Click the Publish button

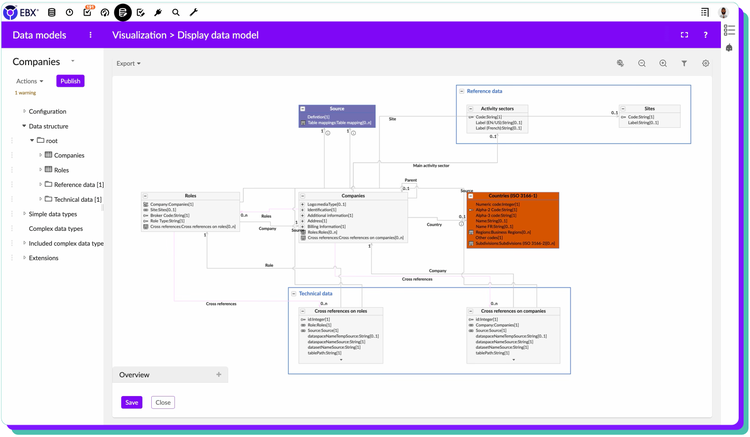pyautogui.click(x=70, y=81)
